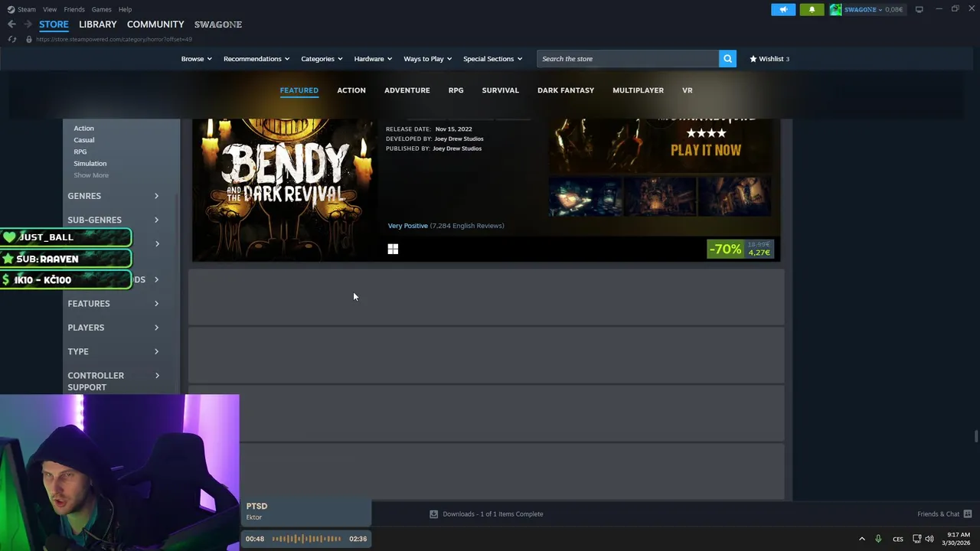Expand the CONTROLLER SUPPORT filter section
This screenshot has height=551, width=980.
tap(113, 381)
